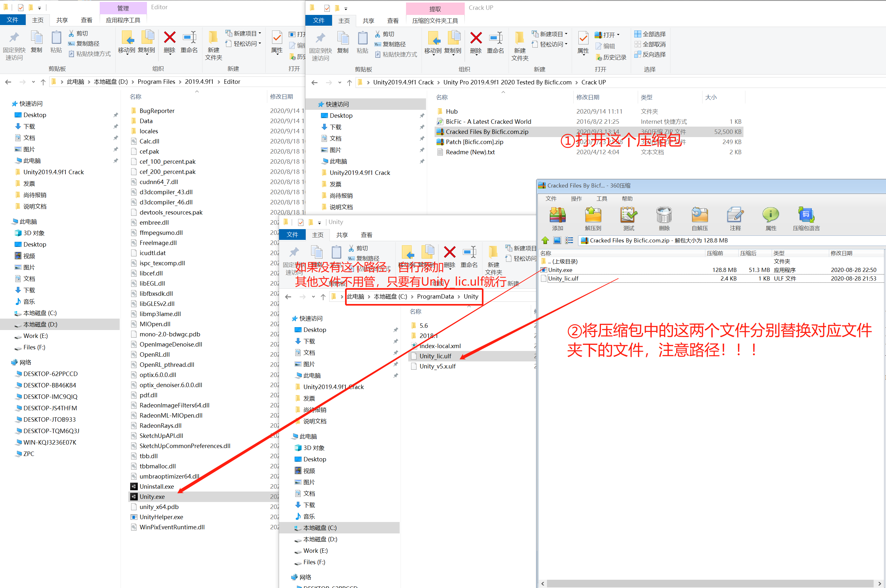
Task: Click 剪切 scissors in Editor window ribbon
Action: pos(71,33)
